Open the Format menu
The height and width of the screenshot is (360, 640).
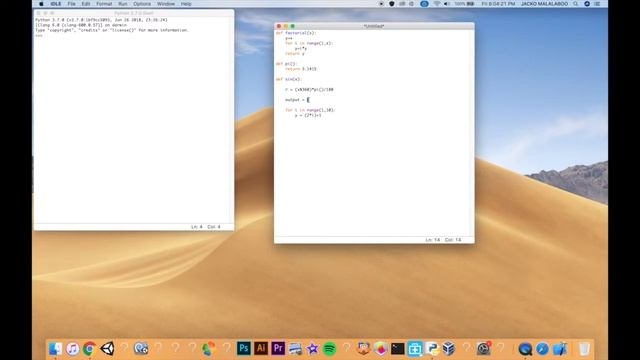pos(104,4)
